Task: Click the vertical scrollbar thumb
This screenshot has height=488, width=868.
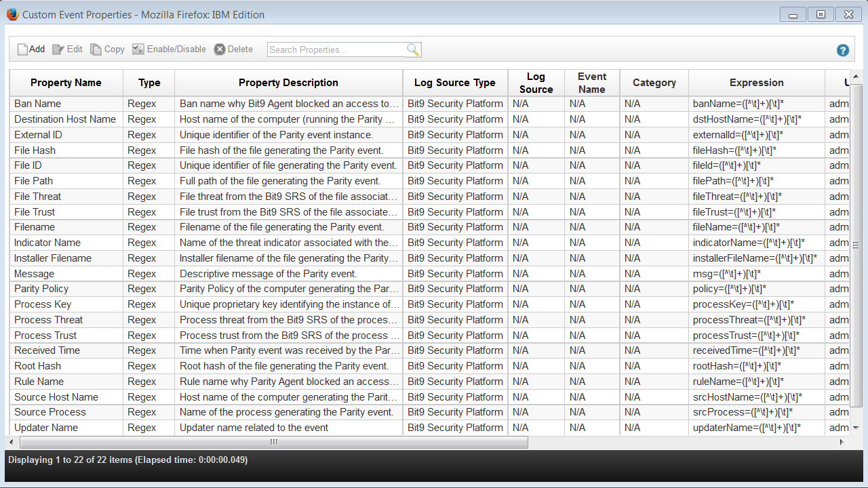Action: [856, 245]
